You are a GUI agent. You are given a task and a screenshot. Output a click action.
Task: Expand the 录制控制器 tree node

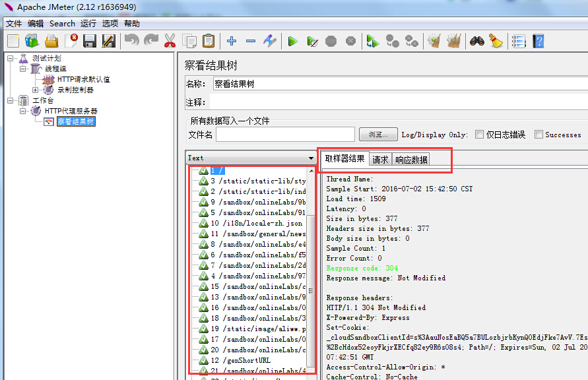click(x=36, y=90)
